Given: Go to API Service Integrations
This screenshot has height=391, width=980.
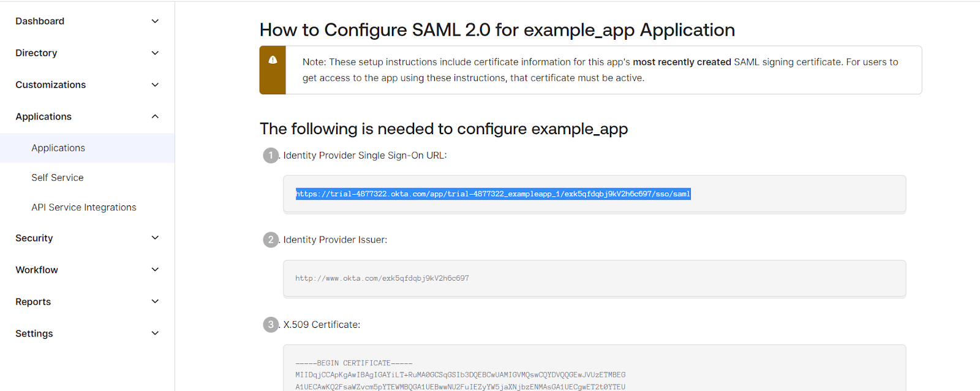Looking at the screenshot, I should coord(84,208).
